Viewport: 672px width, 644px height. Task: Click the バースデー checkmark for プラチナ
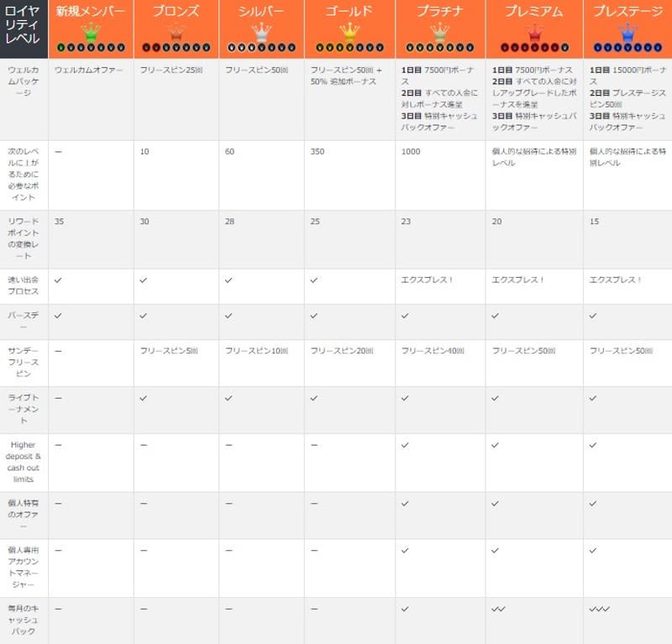(405, 316)
